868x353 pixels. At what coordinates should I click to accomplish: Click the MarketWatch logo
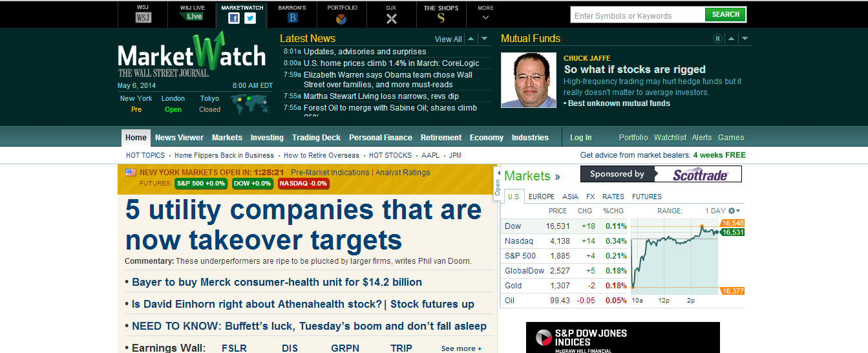coord(192,54)
